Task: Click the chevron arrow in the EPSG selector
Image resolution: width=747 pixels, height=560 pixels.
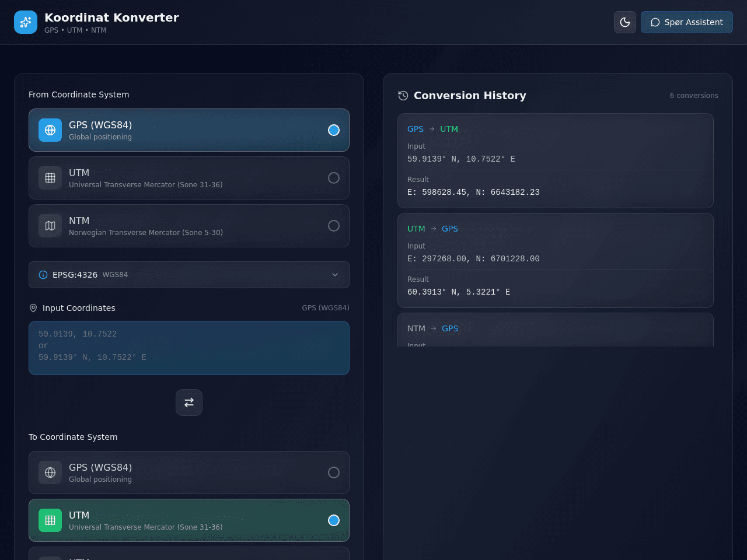Action: coord(335,275)
